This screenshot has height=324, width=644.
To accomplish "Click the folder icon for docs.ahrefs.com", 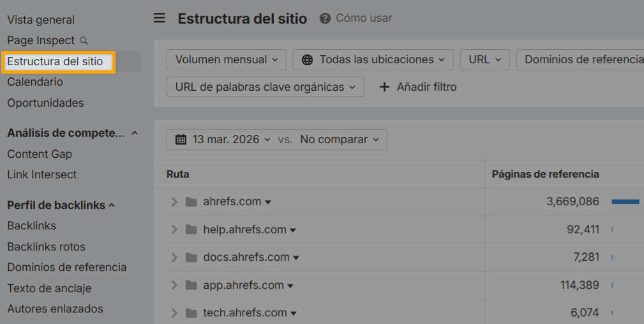I will coord(191,258).
